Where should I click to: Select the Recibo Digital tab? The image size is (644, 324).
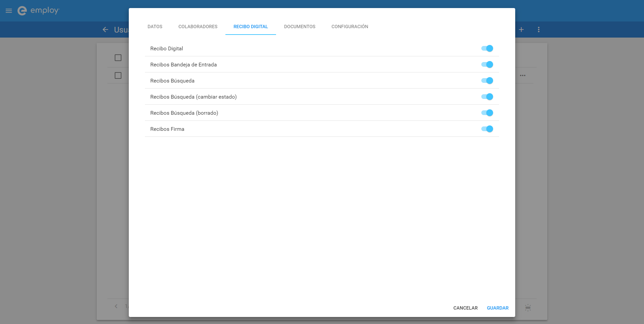point(251,26)
